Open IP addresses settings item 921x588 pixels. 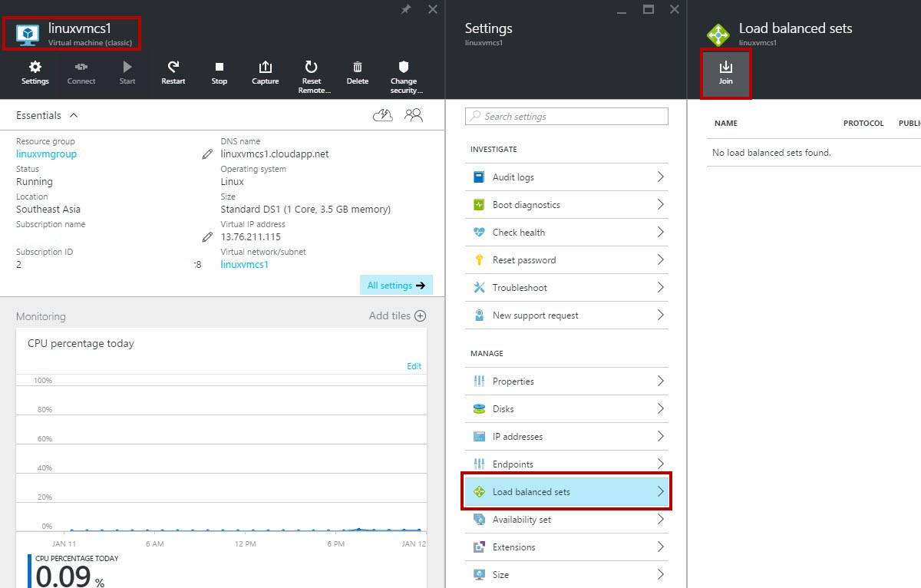(x=566, y=436)
